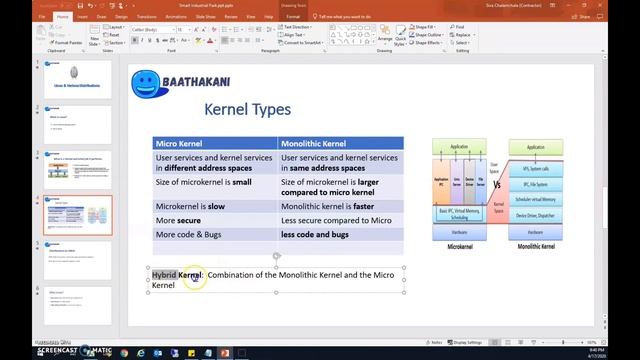Image resolution: width=640 pixels, height=360 pixels.
Task: Click the Outlook icon in the taskbar
Action: [158, 353]
